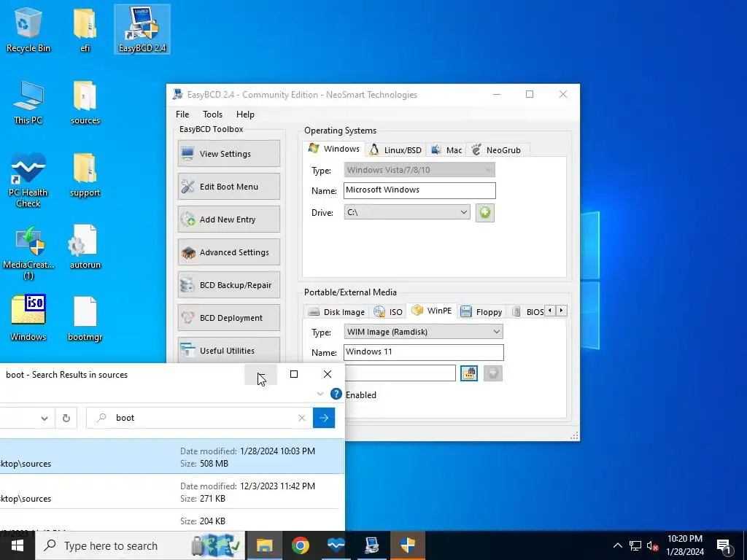Click the WinPE path input field
This screenshot has height=560, width=747.
(x=400, y=373)
